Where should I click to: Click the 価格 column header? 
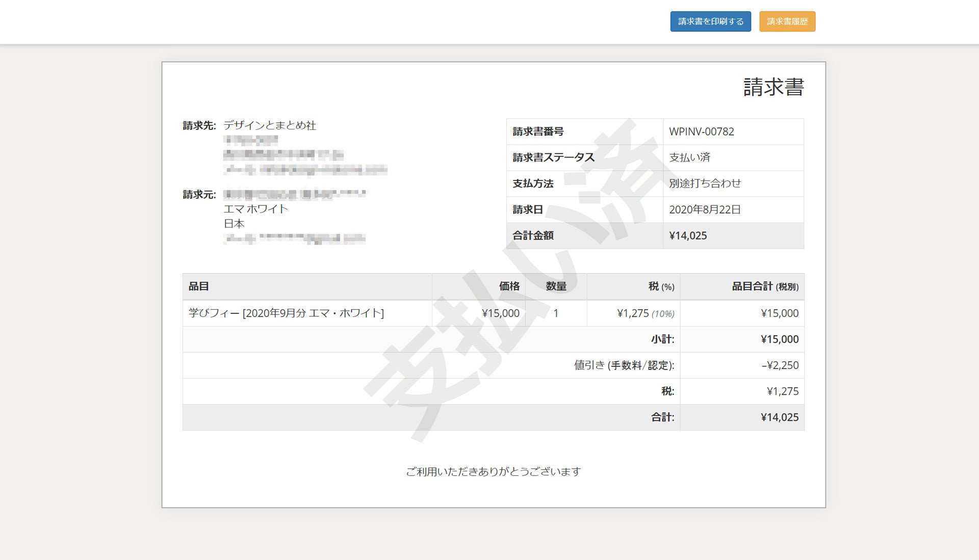[x=509, y=286]
